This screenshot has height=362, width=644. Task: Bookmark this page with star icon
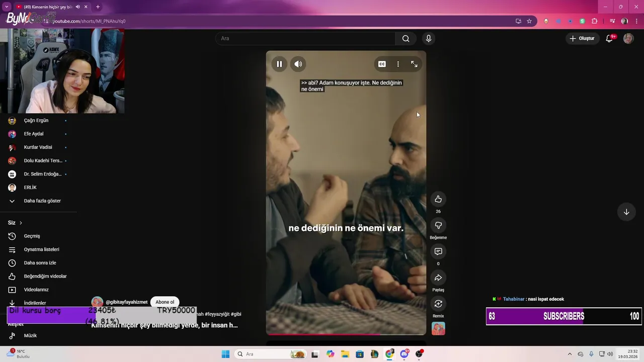tap(529, 21)
